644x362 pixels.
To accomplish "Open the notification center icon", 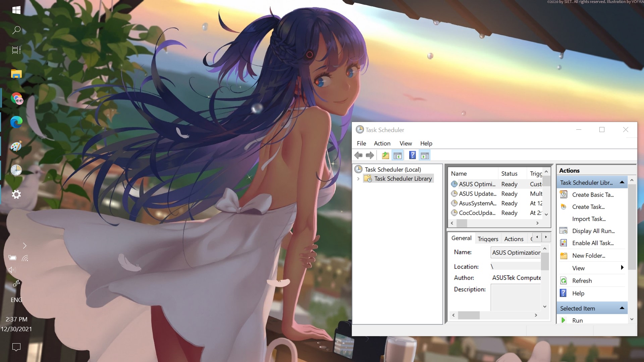I will pyautogui.click(x=16, y=347).
